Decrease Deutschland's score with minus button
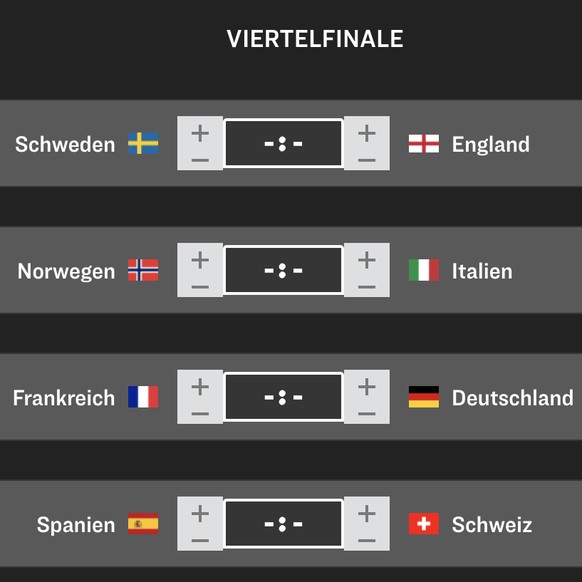The height and width of the screenshot is (582, 582). (x=367, y=414)
